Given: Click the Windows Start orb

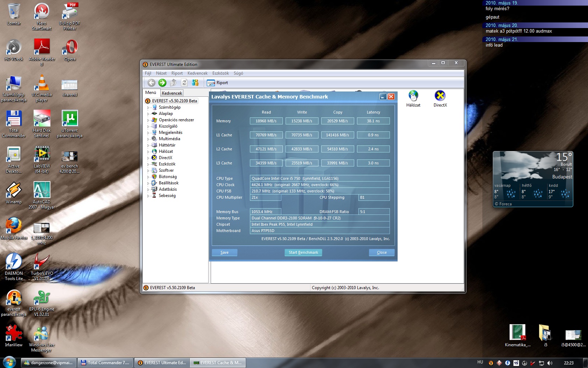Looking at the screenshot, I should click(x=9, y=362).
